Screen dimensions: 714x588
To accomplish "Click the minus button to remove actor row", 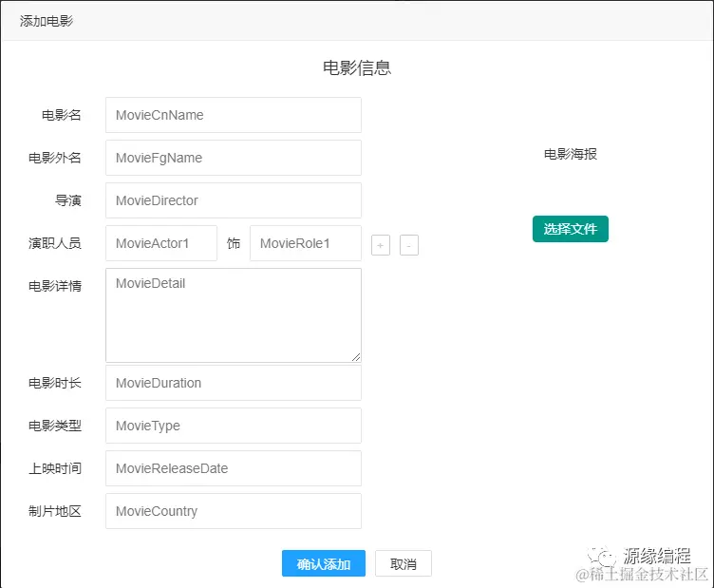I will (x=409, y=245).
